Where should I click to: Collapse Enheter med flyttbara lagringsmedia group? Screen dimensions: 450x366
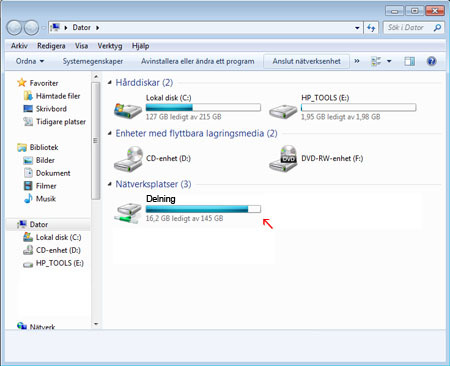(109, 133)
